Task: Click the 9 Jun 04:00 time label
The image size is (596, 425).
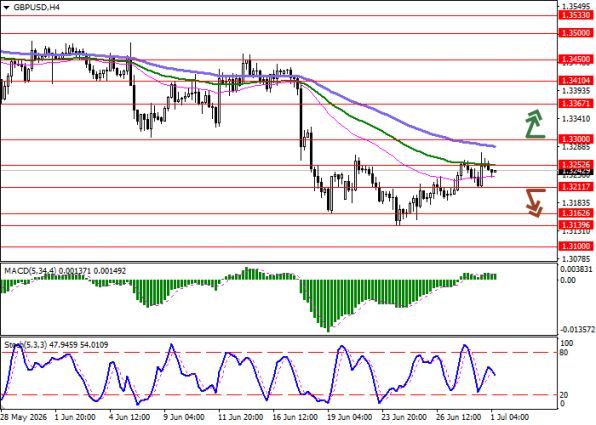Action: tap(184, 417)
